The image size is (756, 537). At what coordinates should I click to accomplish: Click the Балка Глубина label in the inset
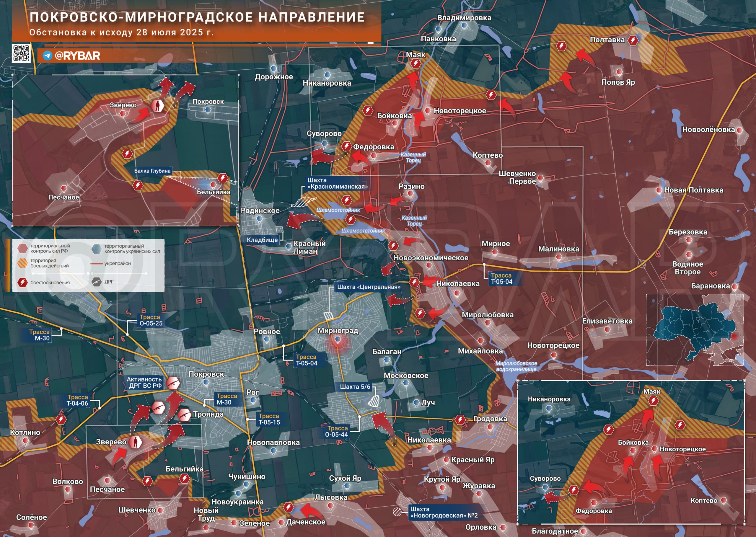[152, 171]
